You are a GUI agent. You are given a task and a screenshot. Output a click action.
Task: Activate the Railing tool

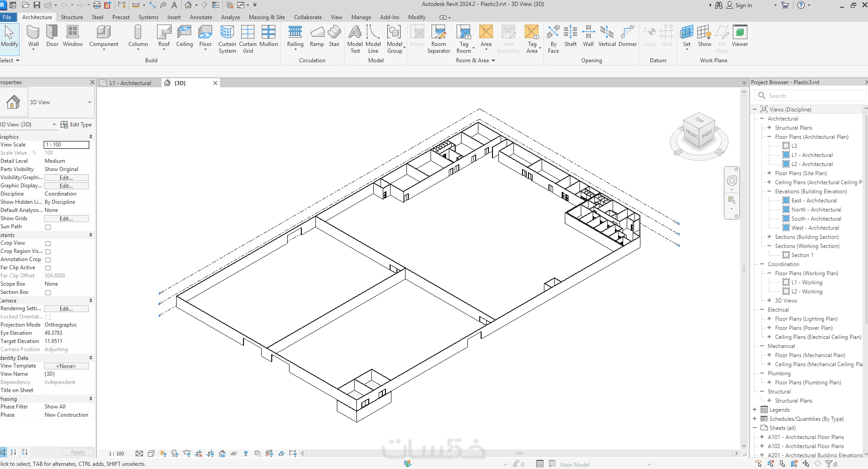click(x=295, y=36)
